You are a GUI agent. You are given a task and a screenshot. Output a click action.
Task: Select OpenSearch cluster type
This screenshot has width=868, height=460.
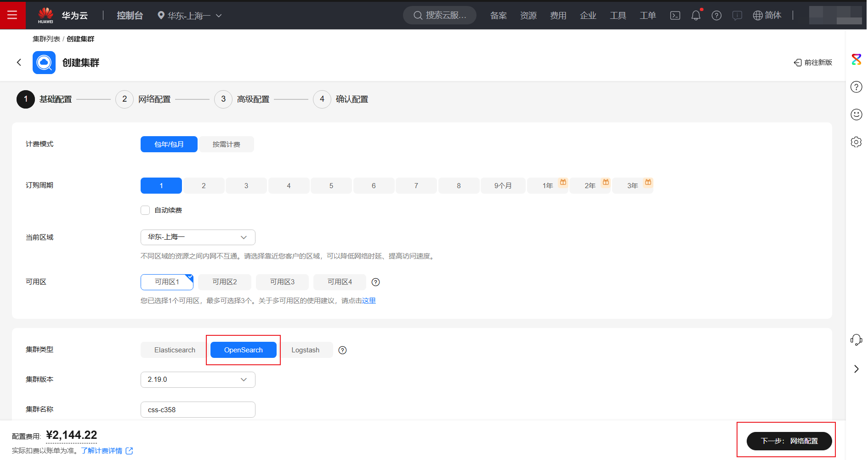(244, 350)
